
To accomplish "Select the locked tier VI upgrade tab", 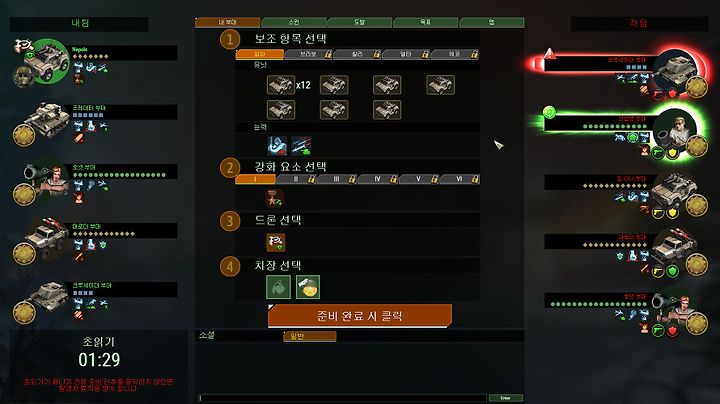I will coord(460,179).
